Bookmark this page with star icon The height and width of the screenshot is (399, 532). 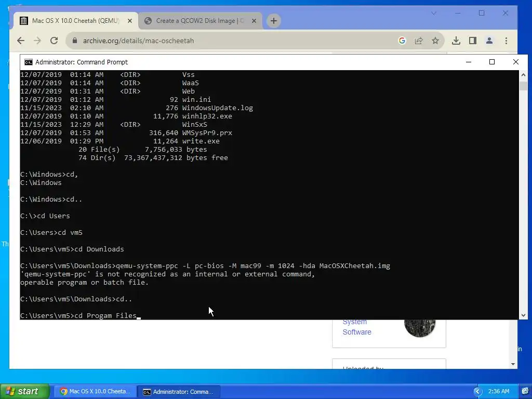(435, 41)
